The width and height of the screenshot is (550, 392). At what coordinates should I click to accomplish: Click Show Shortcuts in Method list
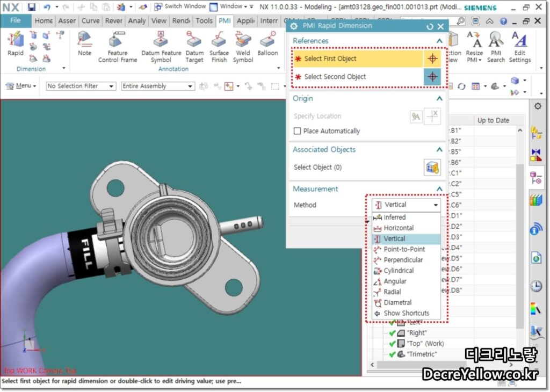(x=406, y=313)
